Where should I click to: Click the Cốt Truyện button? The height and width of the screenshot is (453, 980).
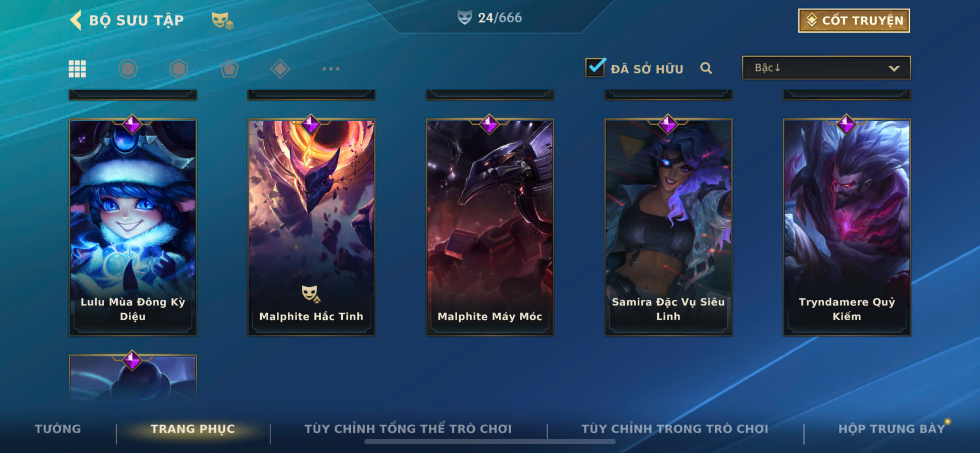point(854,20)
